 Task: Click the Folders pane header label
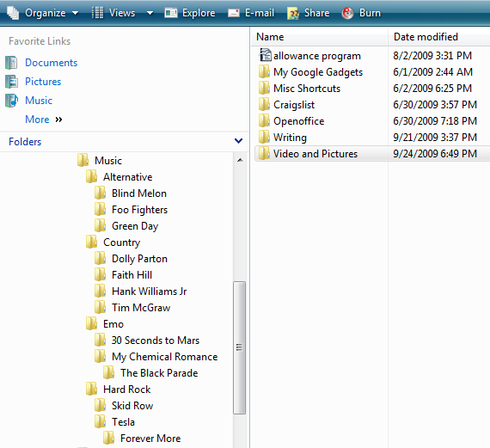(x=25, y=142)
